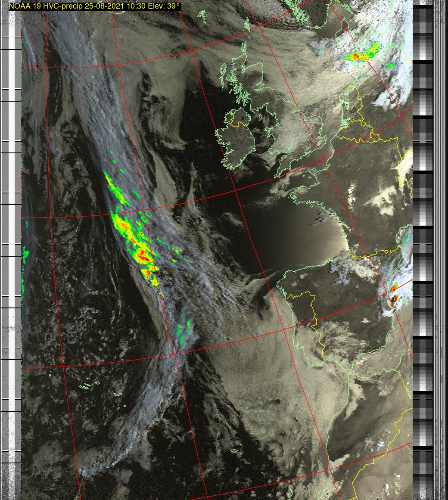Select the small Madeira island outline
448x500 pixels.
235,451
